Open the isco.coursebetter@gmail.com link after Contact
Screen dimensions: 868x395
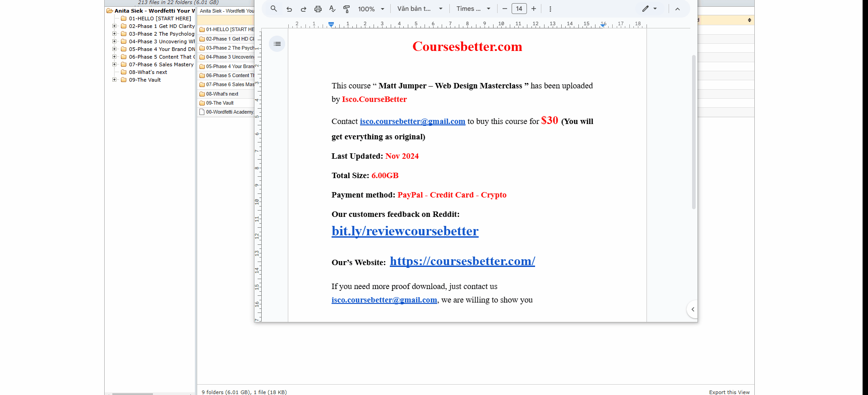(412, 121)
